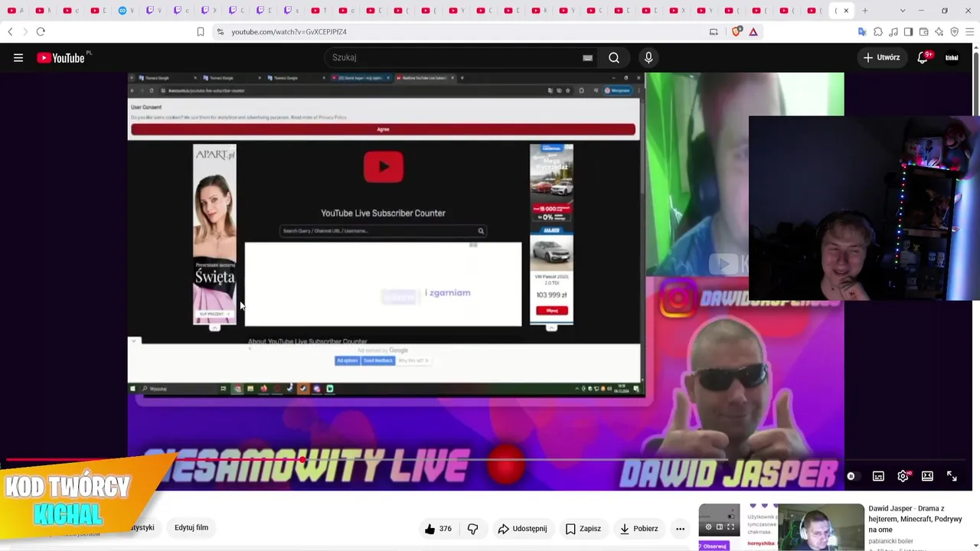The height and width of the screenshot is (551, 980).
Task: Dislike the video
Action: click(x=472, y=529)
